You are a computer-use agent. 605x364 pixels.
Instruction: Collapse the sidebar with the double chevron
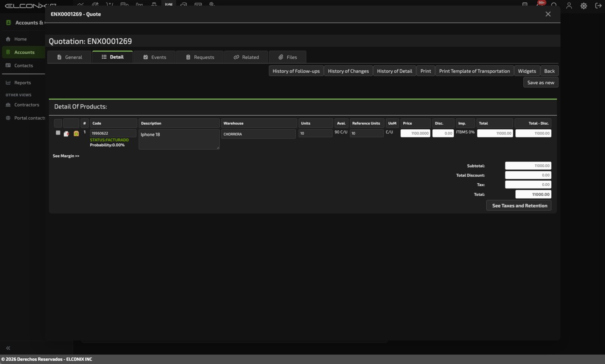8,348
